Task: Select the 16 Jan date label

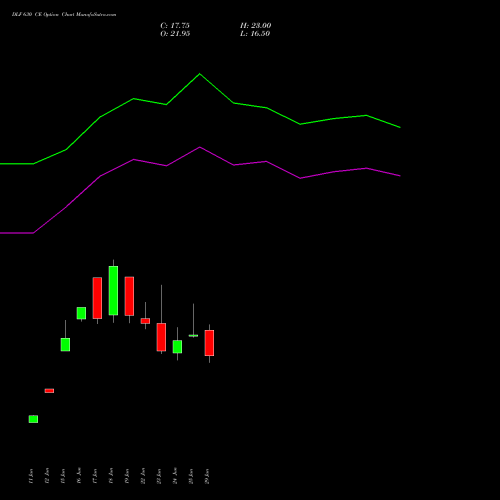Action: pyautogui.click(x=79, y=476)
